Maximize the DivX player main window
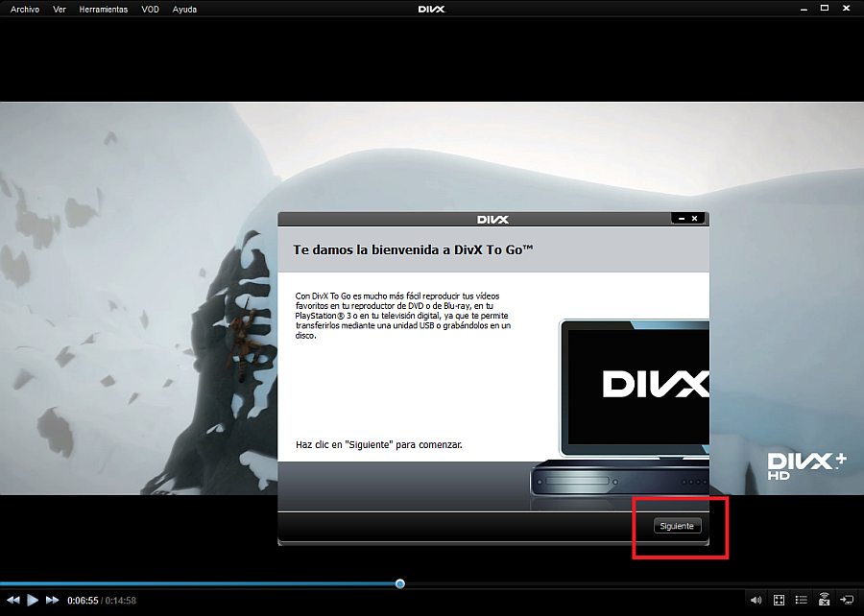 [825, 9]
